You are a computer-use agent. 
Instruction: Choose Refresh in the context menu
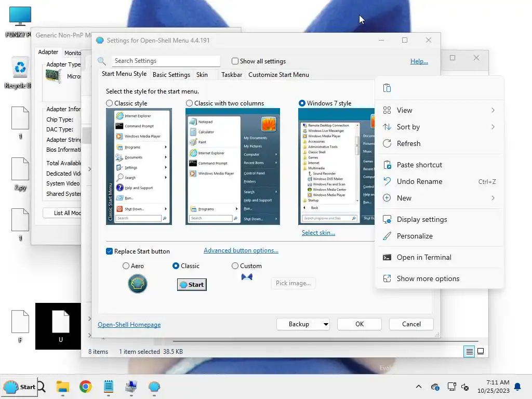[x=439, y=143]
